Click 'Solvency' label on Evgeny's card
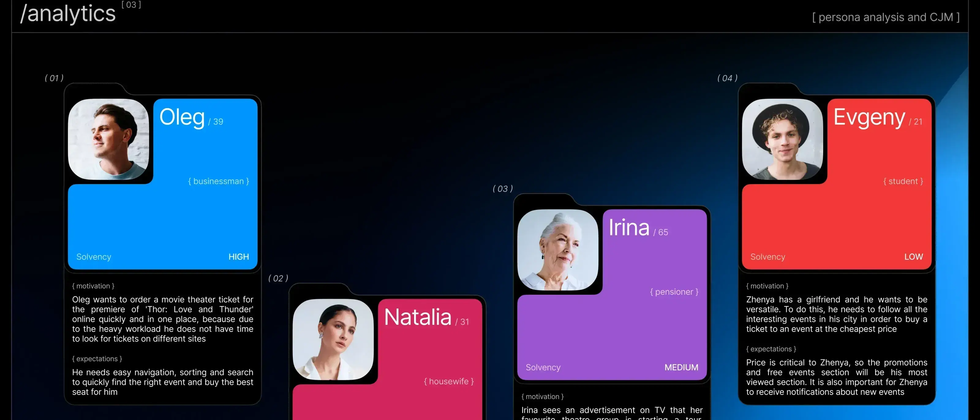This screenshot has height=420, width=980. [x=768, y=257]
